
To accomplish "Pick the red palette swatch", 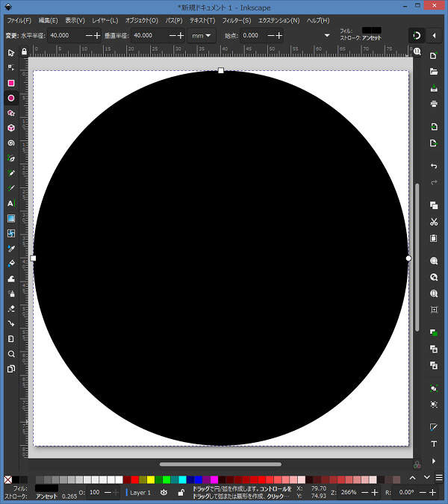I will click(135, 479).
